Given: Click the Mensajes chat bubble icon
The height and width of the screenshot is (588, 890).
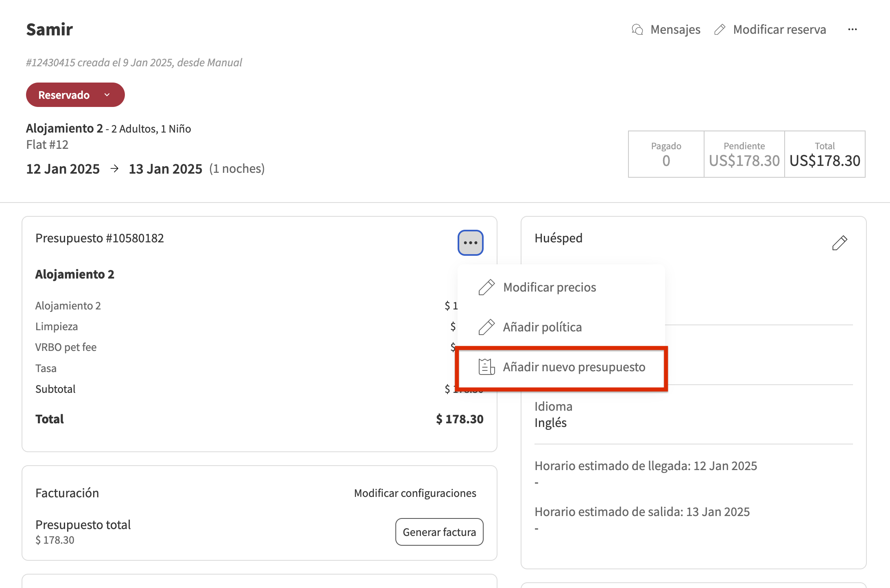Looking at the screenshot, I should [x=637, y=29].
